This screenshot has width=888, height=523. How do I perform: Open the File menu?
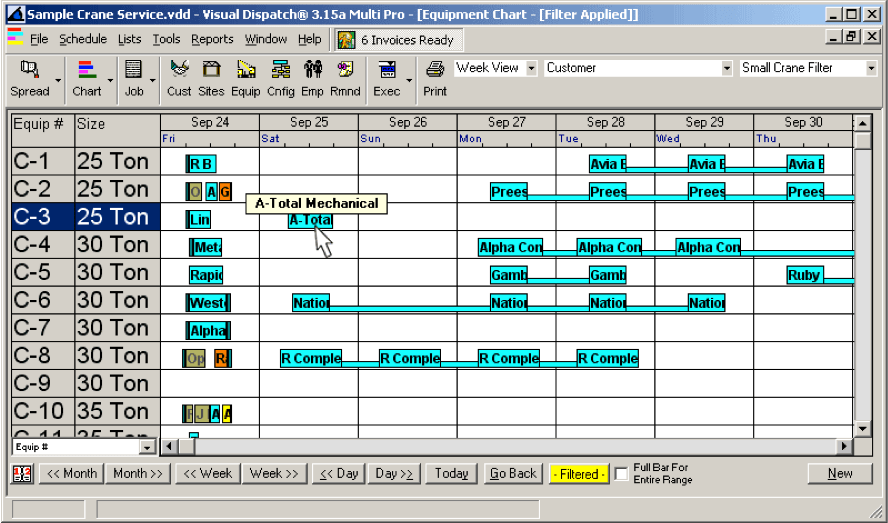pos(39,39)
